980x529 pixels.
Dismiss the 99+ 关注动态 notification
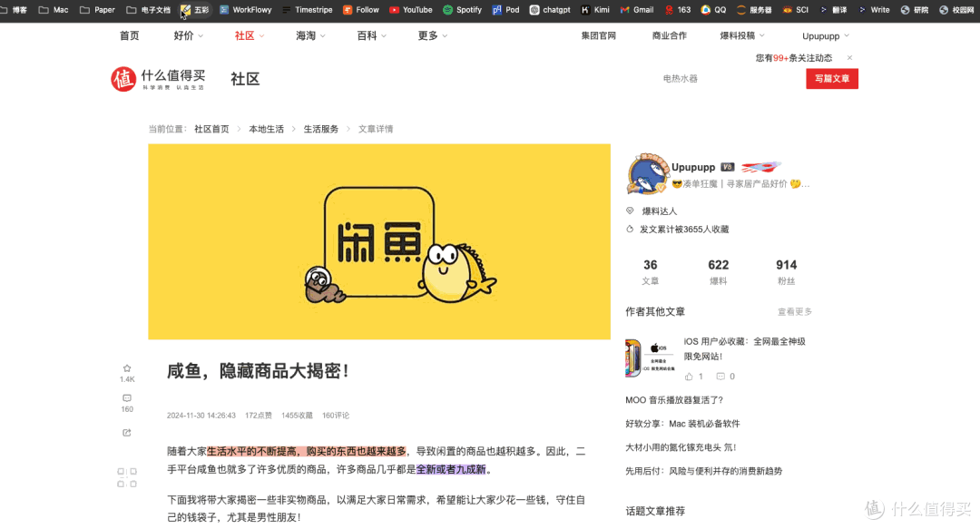[849, 57]
